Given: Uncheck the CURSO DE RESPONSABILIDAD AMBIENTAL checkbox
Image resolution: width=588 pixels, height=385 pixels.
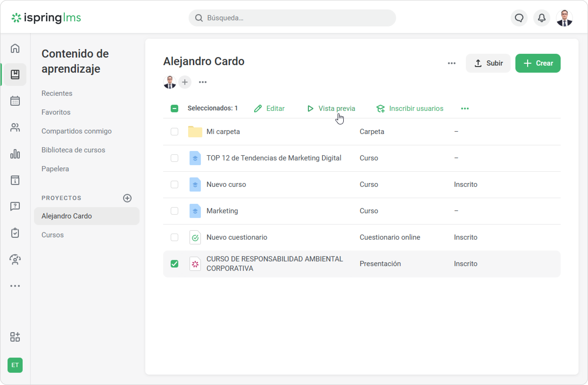Looking at the screenshot, I should tap(174, 264).
